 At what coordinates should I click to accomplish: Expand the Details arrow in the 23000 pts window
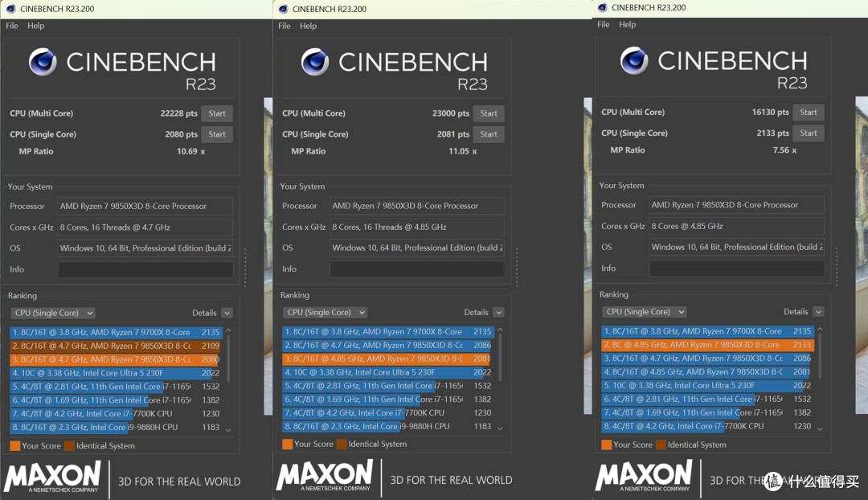coord(499,312)
